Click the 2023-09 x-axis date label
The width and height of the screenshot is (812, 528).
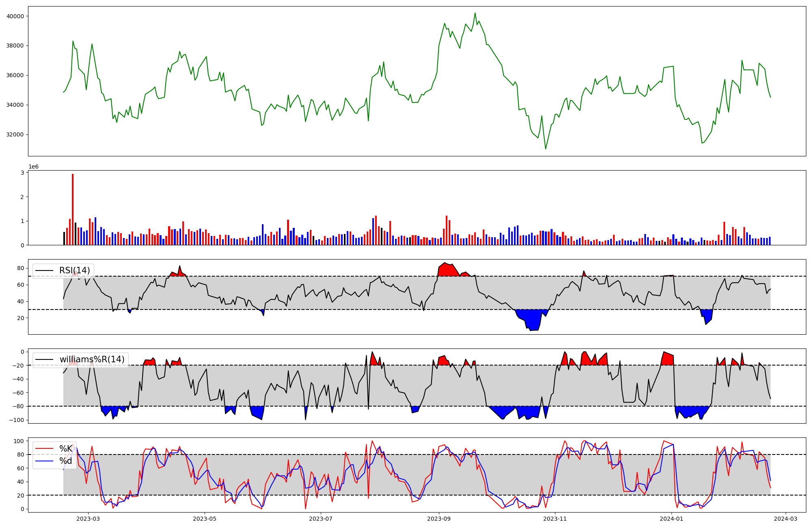[439, 519]
